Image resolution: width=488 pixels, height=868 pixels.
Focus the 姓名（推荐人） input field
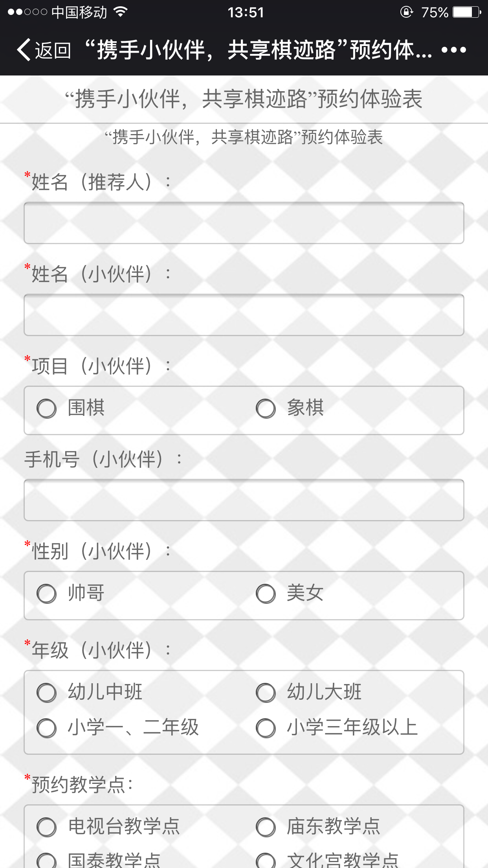pyautogui.click(x=244, y=223)
